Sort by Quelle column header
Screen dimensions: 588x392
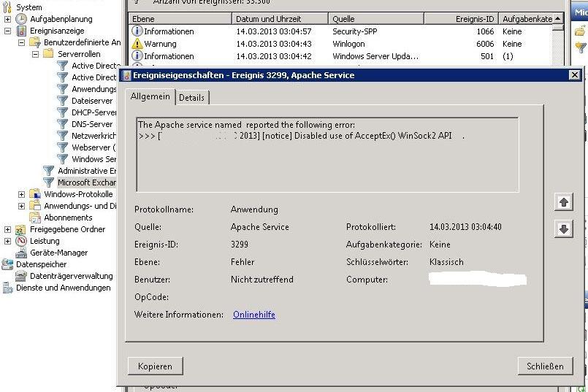coord(376,19)
